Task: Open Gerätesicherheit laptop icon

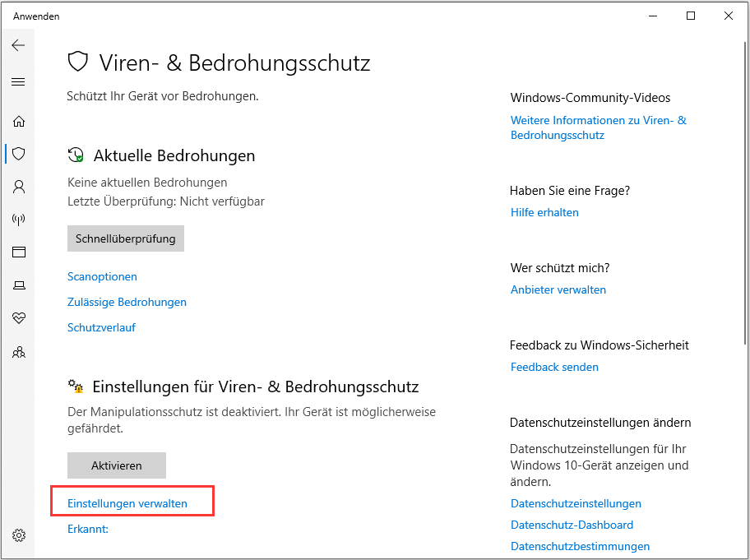Action: coord(18,285)
